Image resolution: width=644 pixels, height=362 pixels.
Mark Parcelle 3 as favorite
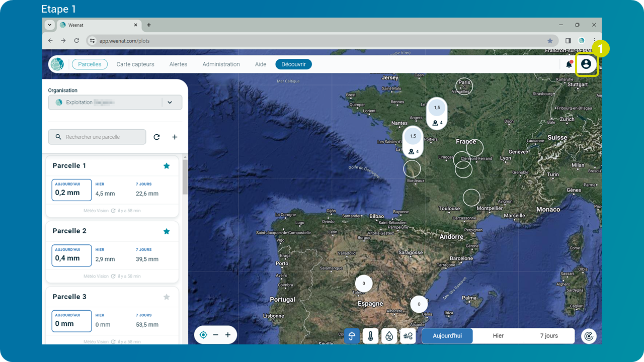[167, 297]
